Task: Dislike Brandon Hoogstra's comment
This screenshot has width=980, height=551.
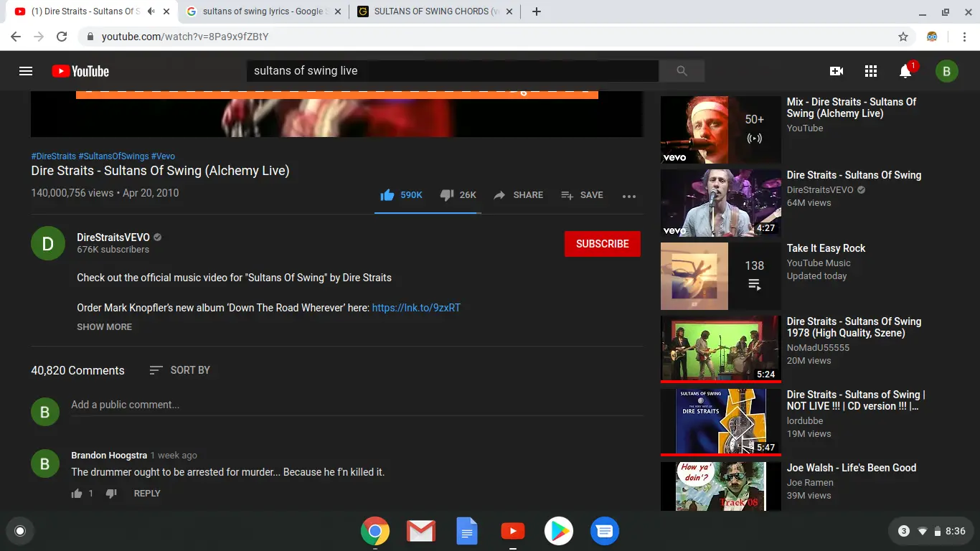Action: pos(111,494)
